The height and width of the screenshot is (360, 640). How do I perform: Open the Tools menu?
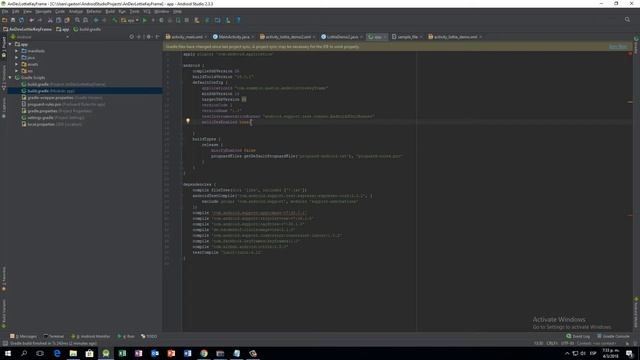pos(134,11)
